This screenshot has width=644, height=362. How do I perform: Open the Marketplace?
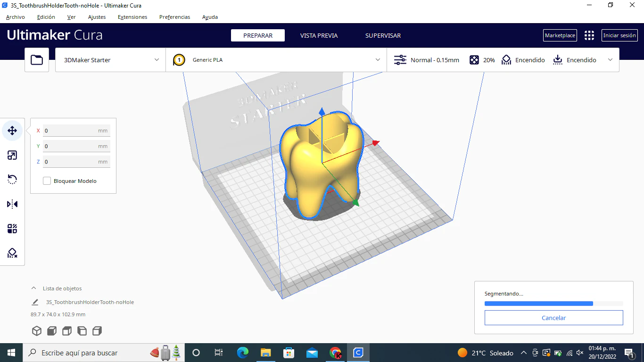coord(560,35)
